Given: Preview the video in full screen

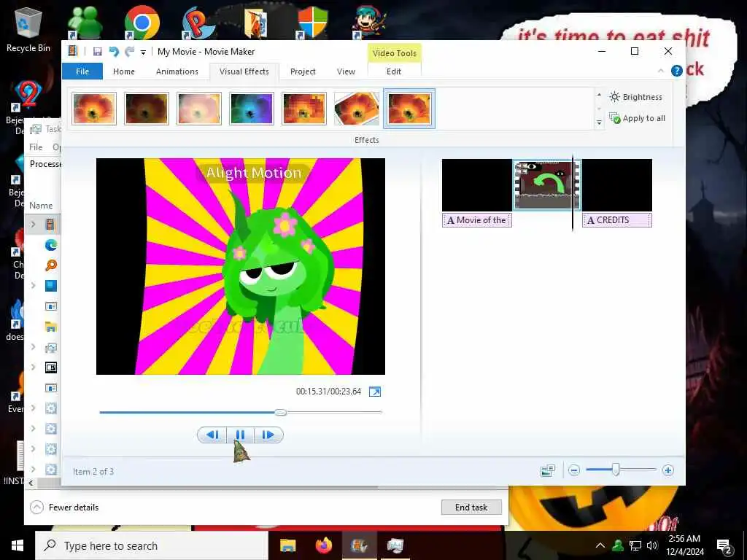Looking at the screenshot, I should click(375, 392).
